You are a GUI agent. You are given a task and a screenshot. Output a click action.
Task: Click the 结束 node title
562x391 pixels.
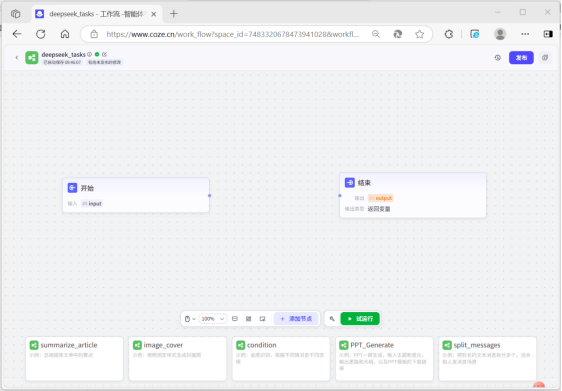364,183
